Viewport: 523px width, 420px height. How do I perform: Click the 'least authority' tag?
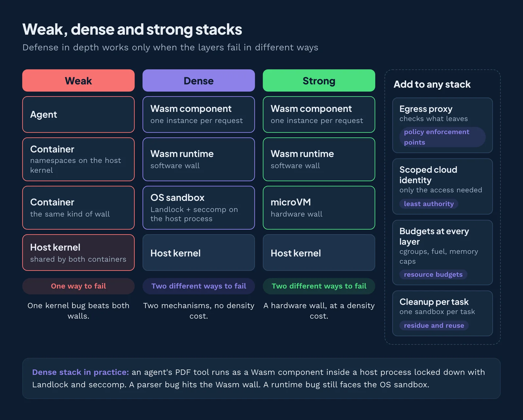pyautogui.click(x=429, y=204)
